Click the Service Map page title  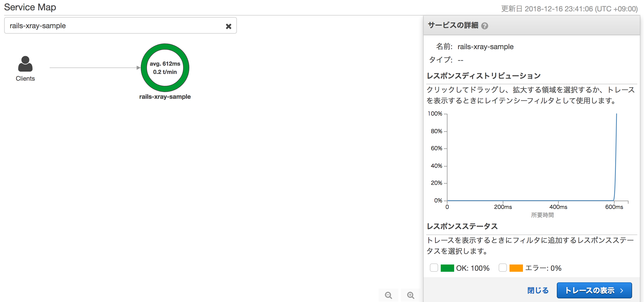click(x=30, y=7)
